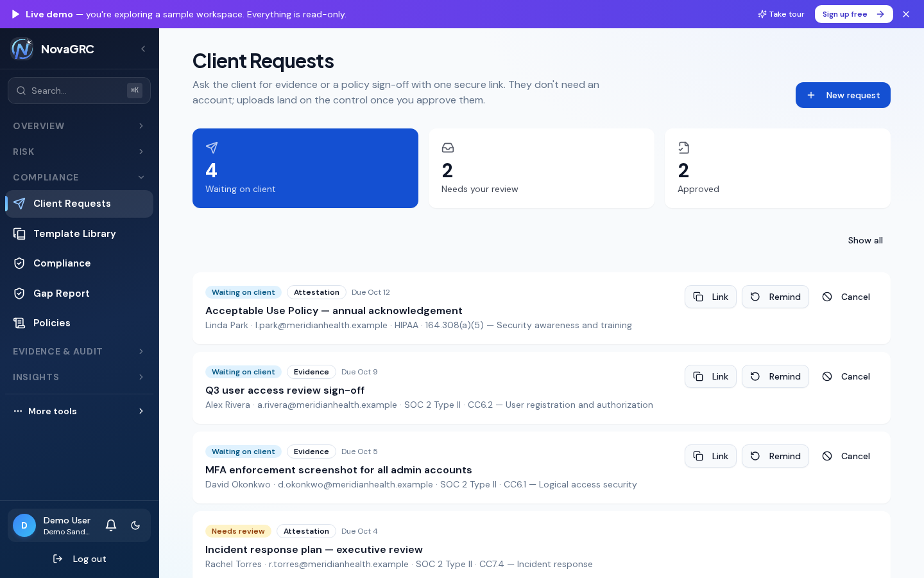The height and width of the screenshot is (578, 924).
Task: Click Show all requests
Action: point(865,240)
